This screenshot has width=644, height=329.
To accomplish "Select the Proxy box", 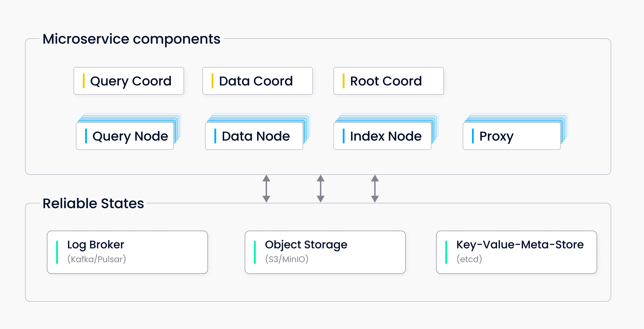I will click(512, 136).
